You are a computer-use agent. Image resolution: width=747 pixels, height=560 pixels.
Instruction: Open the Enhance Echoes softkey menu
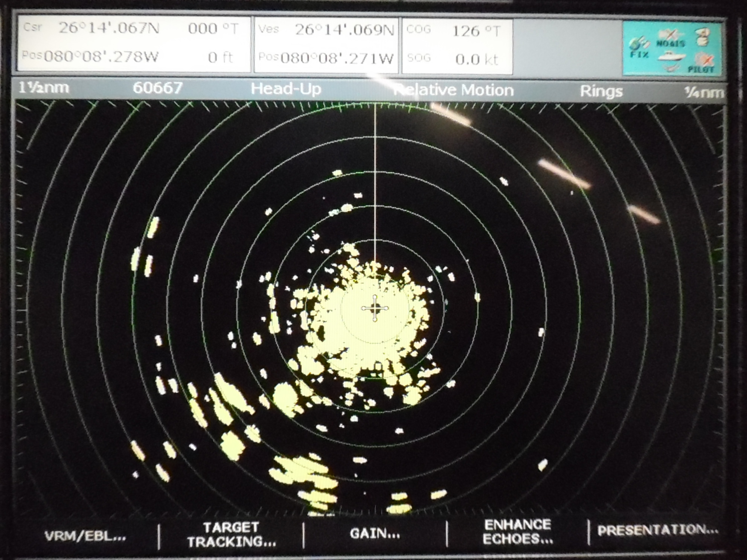pos(518,532)
